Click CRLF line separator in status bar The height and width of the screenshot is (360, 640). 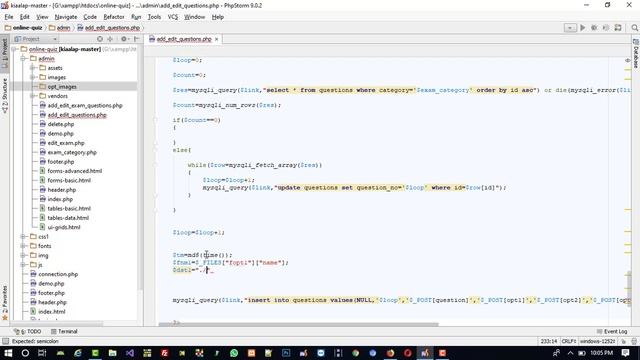[x=569, y=341]
